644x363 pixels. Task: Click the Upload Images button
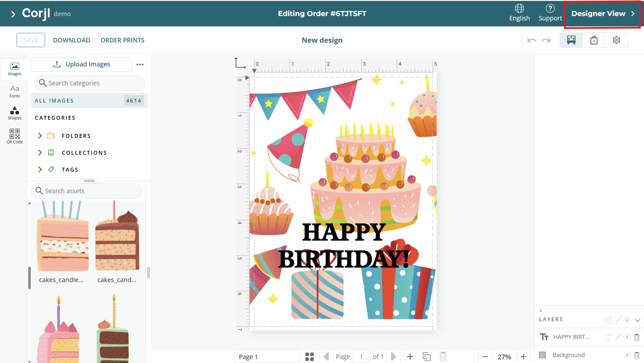(82, 64)
